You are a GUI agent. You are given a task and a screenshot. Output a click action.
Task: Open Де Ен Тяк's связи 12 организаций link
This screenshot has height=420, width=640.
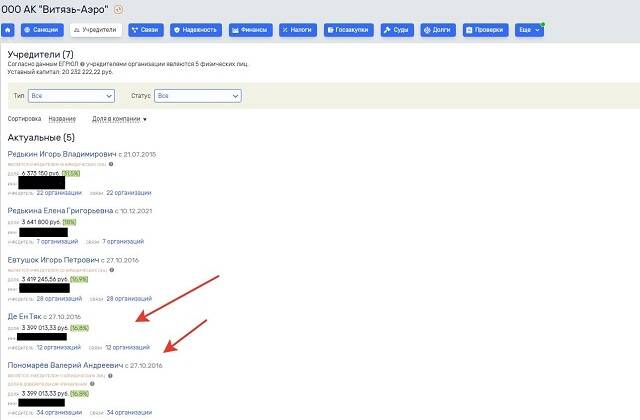(127, 347)
